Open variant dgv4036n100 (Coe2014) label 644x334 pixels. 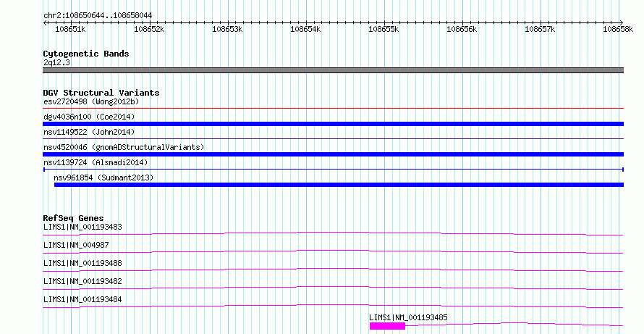[x=89, y=117]
